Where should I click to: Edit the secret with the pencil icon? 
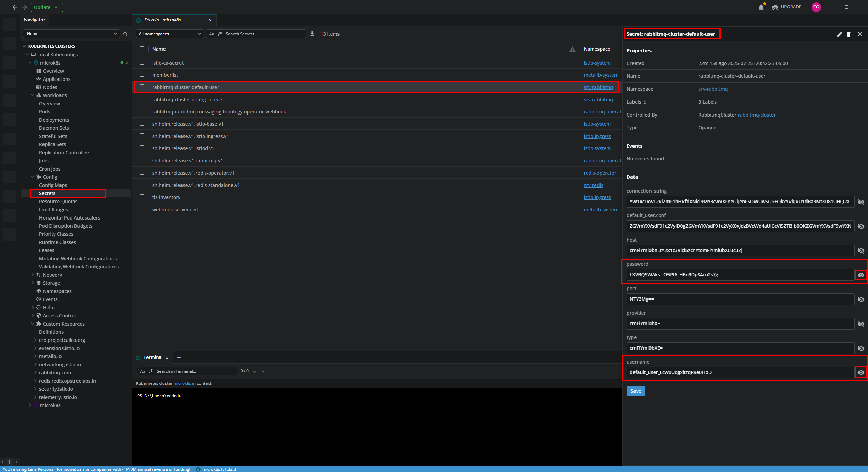tap(839, 34)
